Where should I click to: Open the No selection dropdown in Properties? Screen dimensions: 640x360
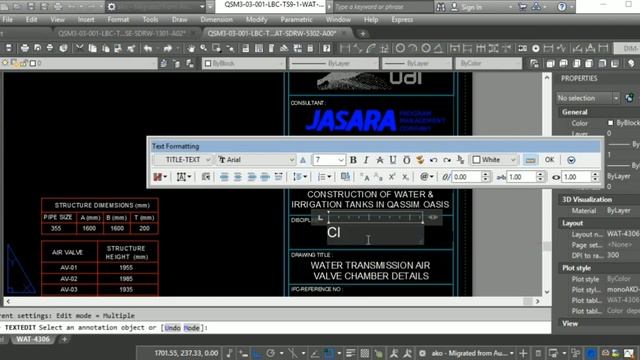[x=588, y=98]
